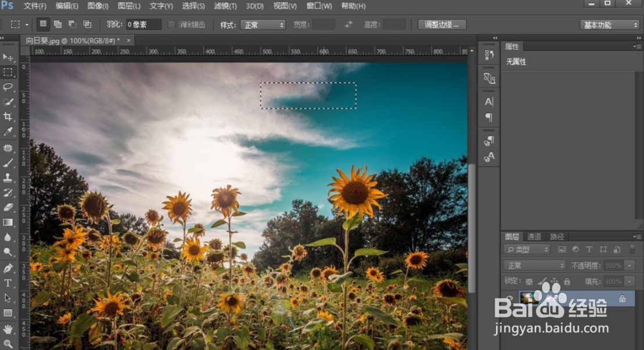This screenshot has height=350, width=644.
Task: Click the layer thumbnail in Layers panel
Action: pos(528,298)
